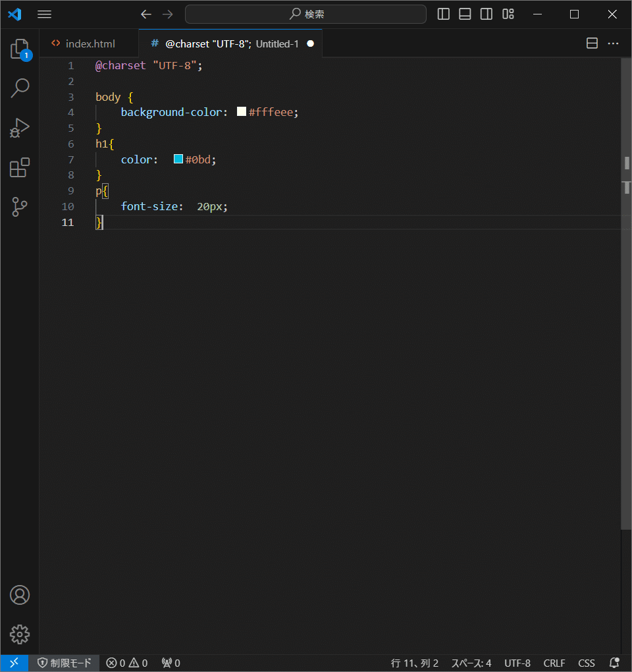632x672 pixels.
Task: Open Run and Debug view
Action: tap(20, 128)
